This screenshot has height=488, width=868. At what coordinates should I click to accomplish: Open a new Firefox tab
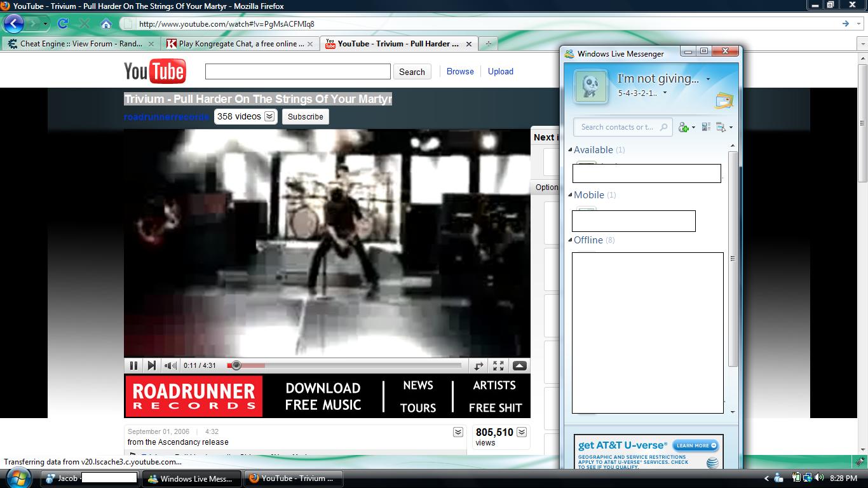pyautogui.click(x=488, y=44)
